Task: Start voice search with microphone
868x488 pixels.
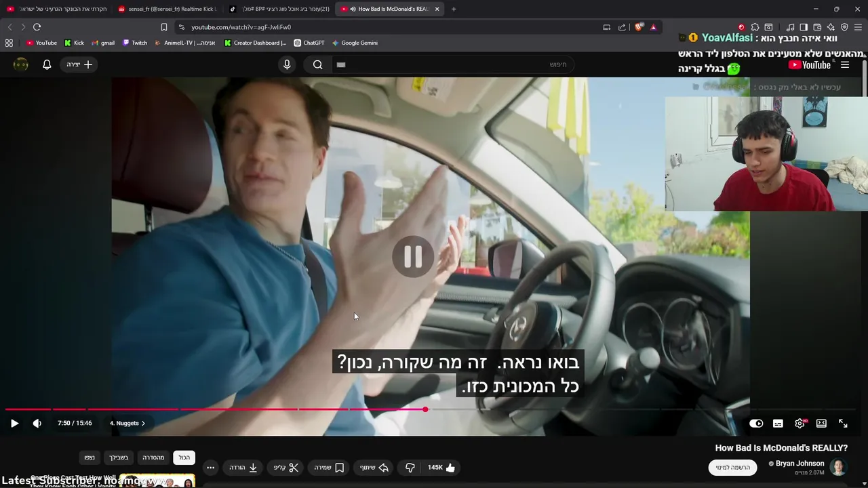Action: click(287, 64)
